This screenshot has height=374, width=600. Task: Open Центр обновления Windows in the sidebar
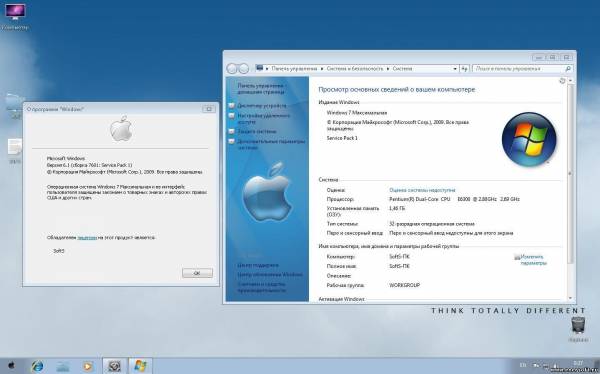coord(270,274)
